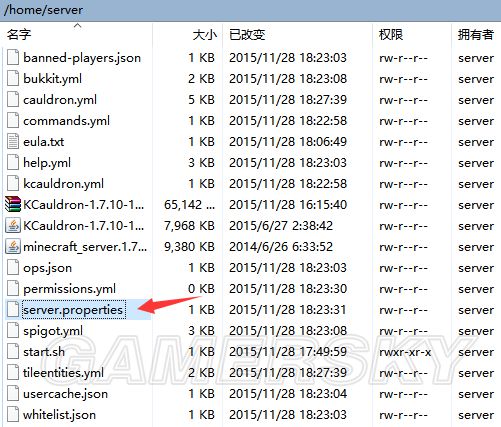Click the minecraft_server jar Java icon
501x427 pixels.
tap(13, 247)
